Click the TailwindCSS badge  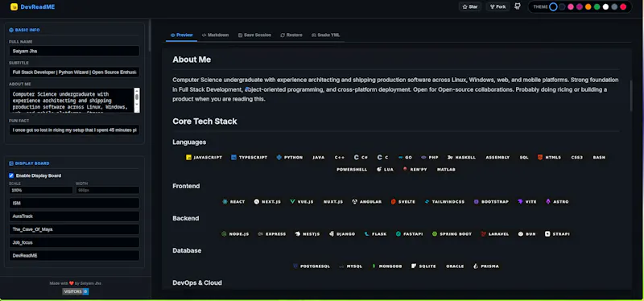click(445, 202)
